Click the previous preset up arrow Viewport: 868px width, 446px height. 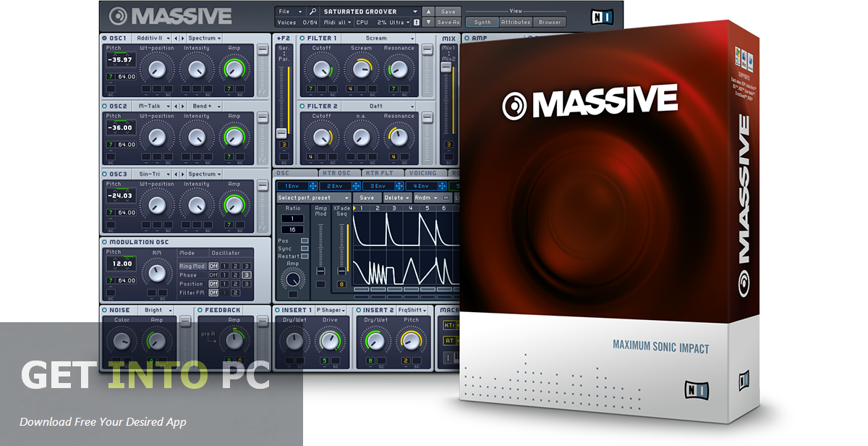click(428, 12)
